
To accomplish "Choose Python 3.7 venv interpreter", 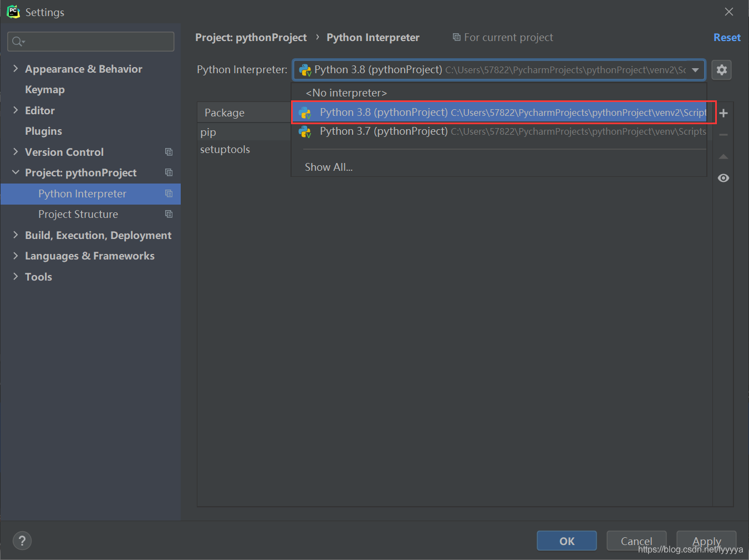I will (499, 131).
